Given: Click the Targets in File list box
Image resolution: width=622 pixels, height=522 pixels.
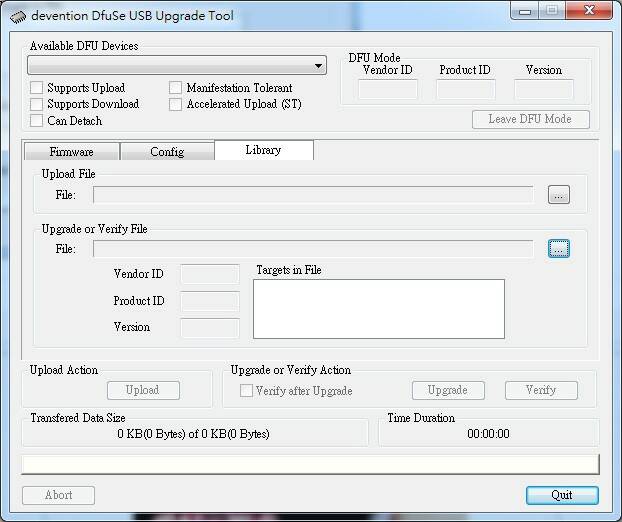Looking at the screenshot, I should coord(379,309).
